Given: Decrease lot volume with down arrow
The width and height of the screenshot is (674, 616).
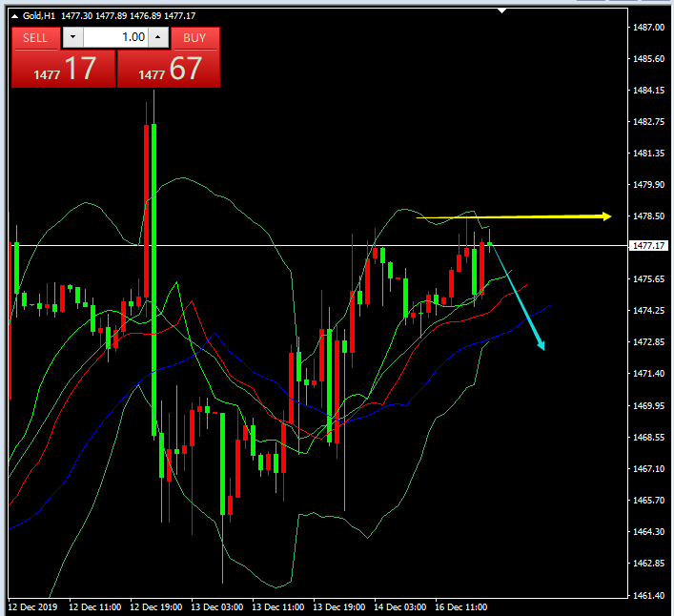Looking at the screenshot, I should tap(72, 37).
